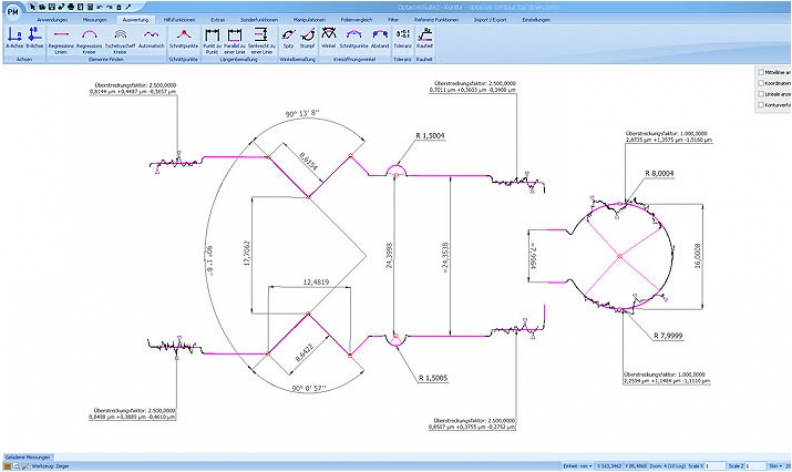The image size is (792, 472).
Task: Click the Winkel tool in Kreisöffnungswinkel
Action: [328, 38]
